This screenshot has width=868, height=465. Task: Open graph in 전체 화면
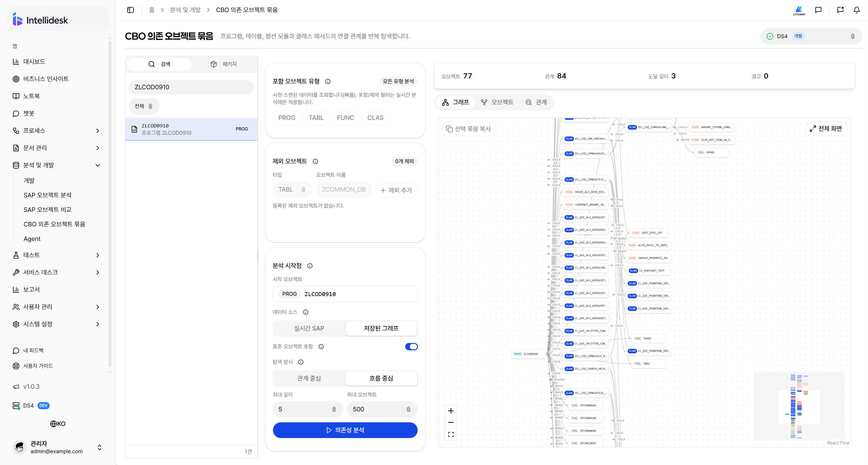coord(826,128)
